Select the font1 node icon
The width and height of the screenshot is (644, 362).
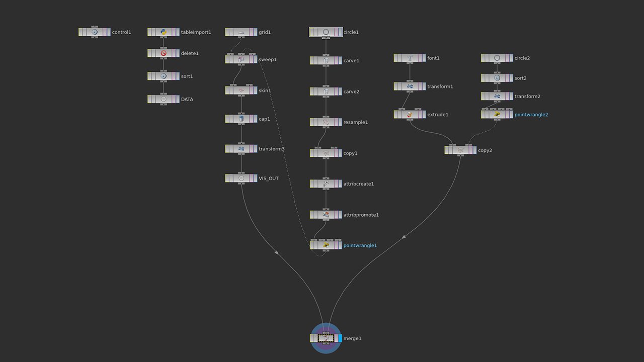coord(410,58)
